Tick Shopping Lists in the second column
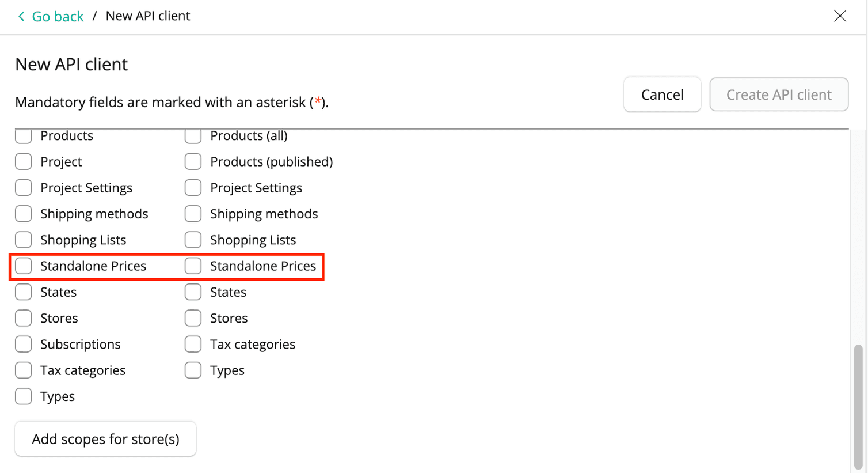 click(193, 240)
